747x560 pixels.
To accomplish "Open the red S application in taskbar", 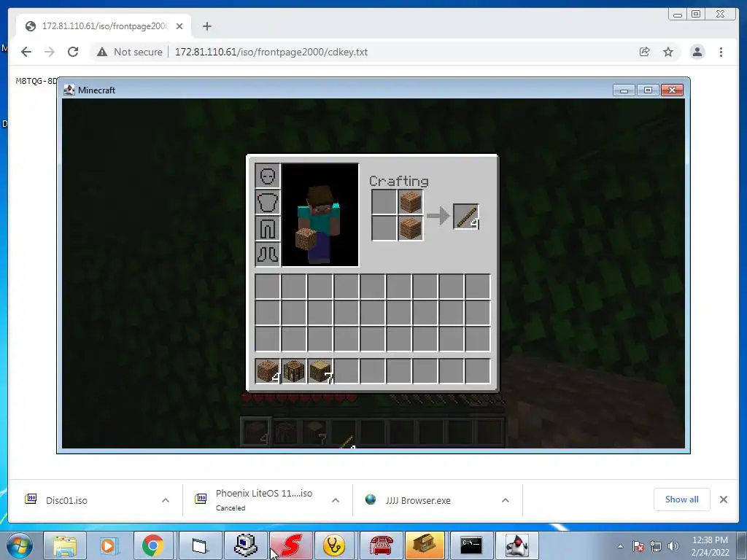I will 291,545.
